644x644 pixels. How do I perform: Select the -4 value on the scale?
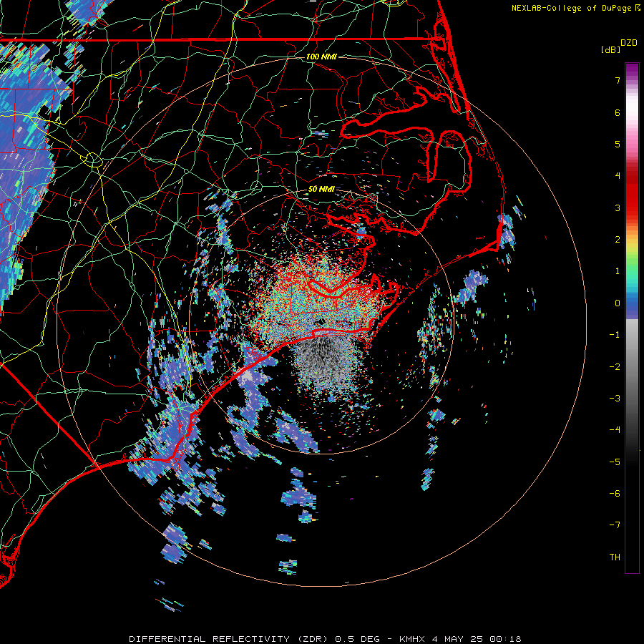[615, 430]
